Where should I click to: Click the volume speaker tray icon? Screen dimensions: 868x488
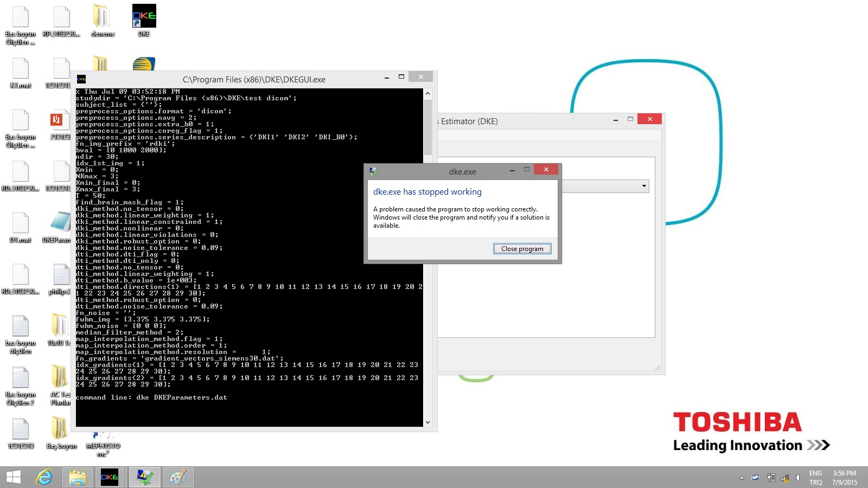[x=797, y=478]
